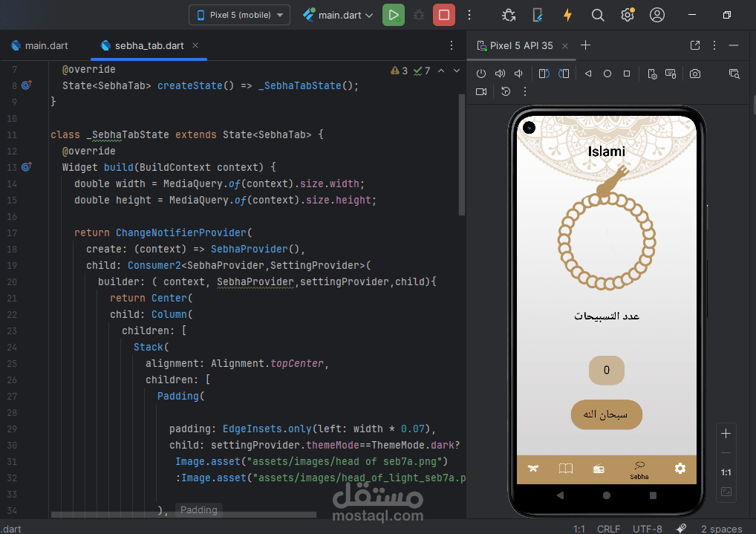The image size is (756, 534).
Task: Tap the Android back button on the phone screen
Action: click(560, 495)
